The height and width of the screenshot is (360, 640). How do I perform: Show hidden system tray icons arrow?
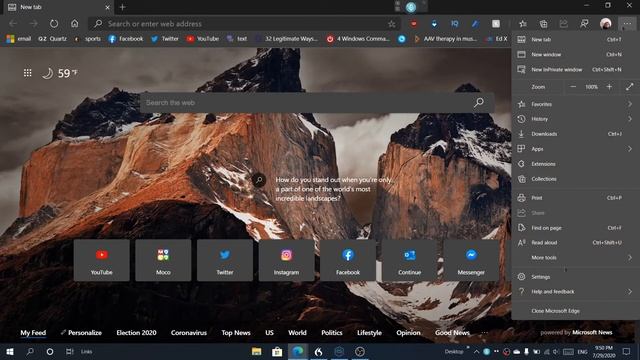click(x=476, y=351)
